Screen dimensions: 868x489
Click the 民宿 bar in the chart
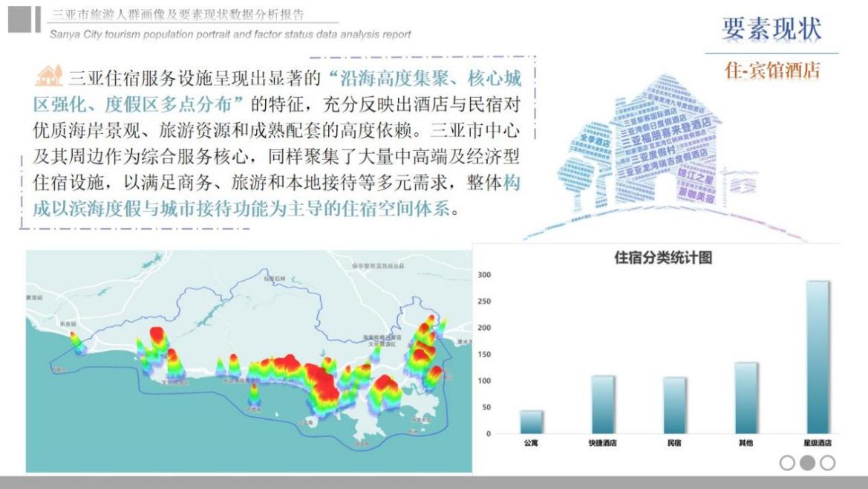click(674, 406)
